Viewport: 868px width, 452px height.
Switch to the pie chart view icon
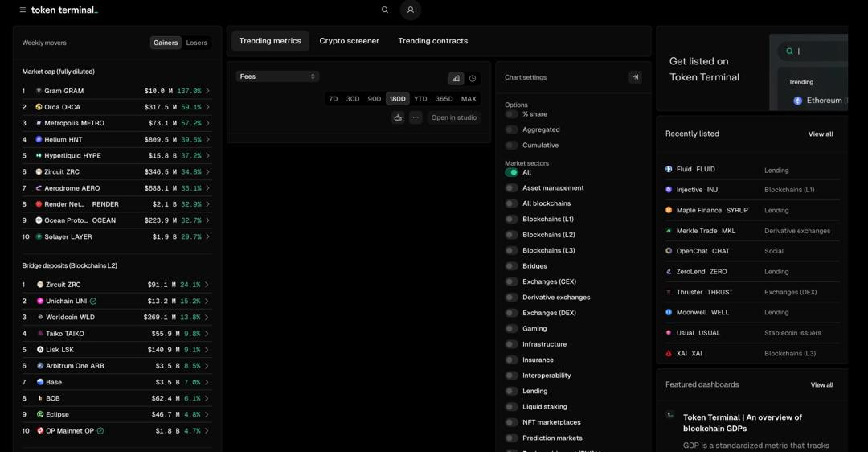473,78
